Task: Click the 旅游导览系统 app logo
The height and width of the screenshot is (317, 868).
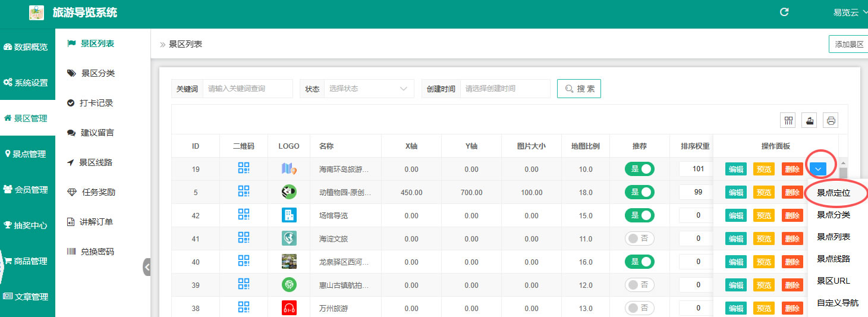Action: (36, 12)
